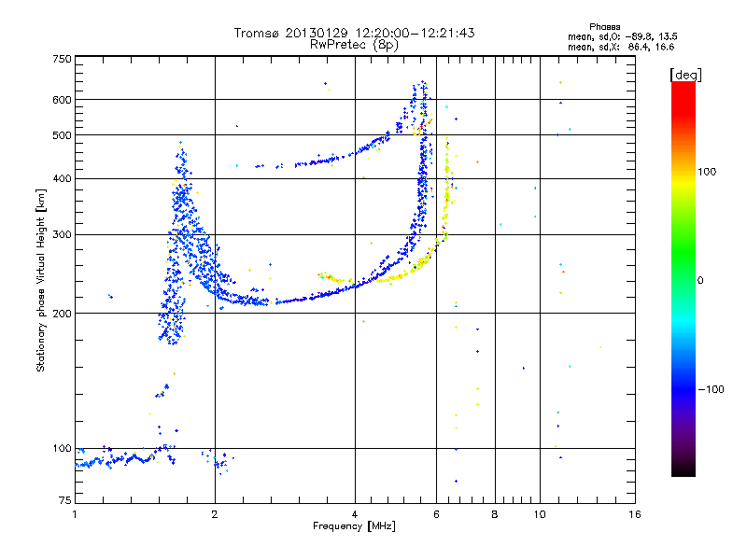Click the colorbar tick label '-100'
Viewport: 747px width, 560px height.
coord(711,389)
